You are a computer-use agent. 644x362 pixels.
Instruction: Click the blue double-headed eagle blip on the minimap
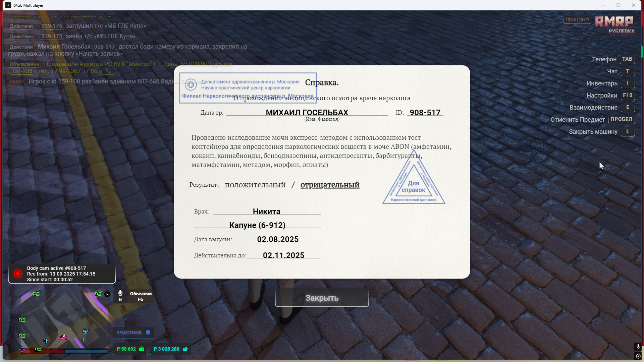[x=85, y=331]
